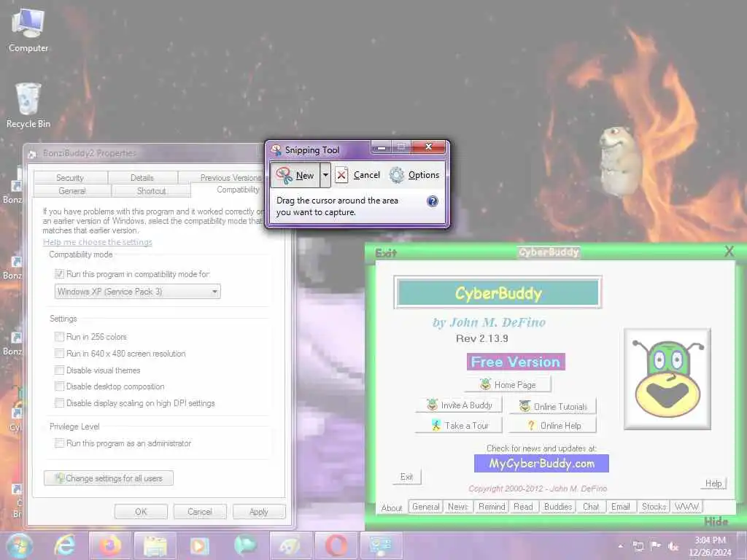Image resolution: width=747 pixels, height=560 pixels.
Task: Enable Run this program as administrator
Action: (x=59, y=443)
